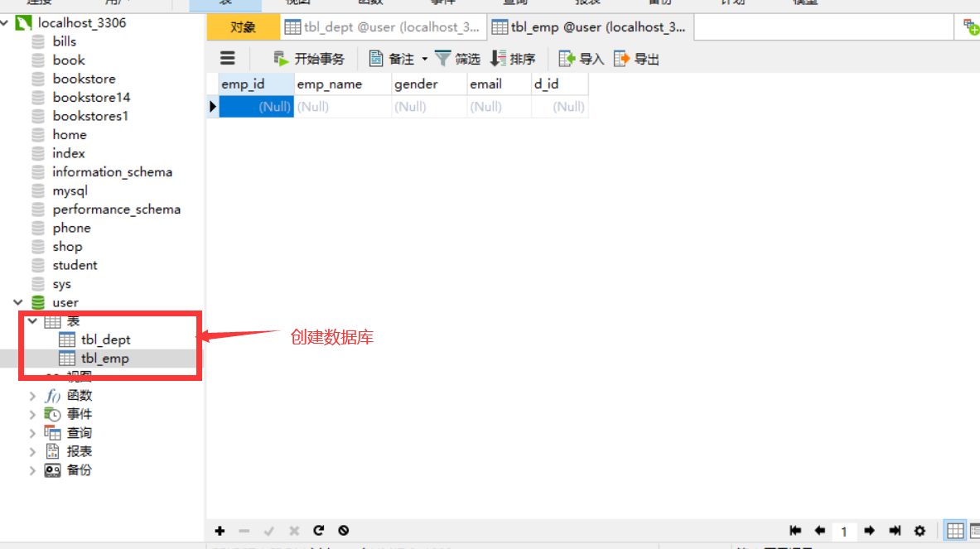Expand the 报表 reports node
The image size is (980, 549).
pos(32,451)
